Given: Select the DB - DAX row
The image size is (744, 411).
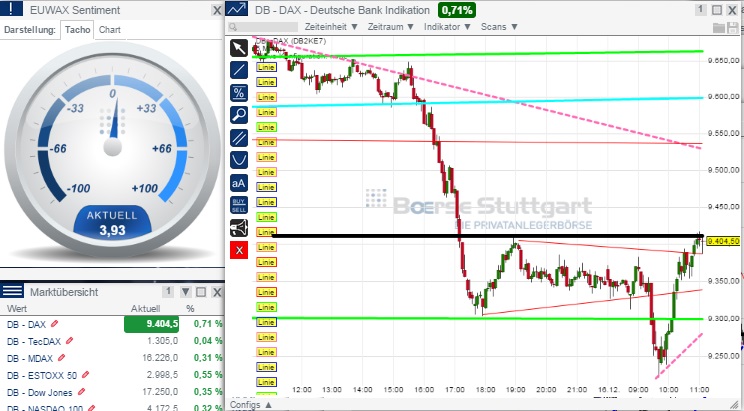Looking at the screenshot, I should [112, 324].
